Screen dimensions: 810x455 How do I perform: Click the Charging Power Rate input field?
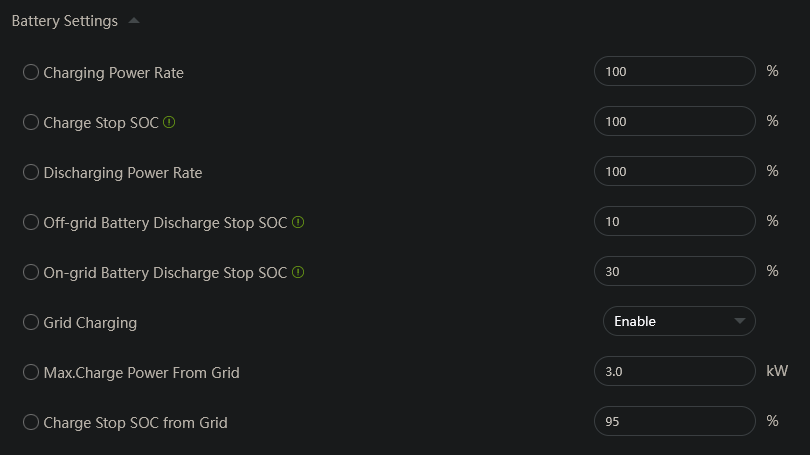(x=674, y=71)
